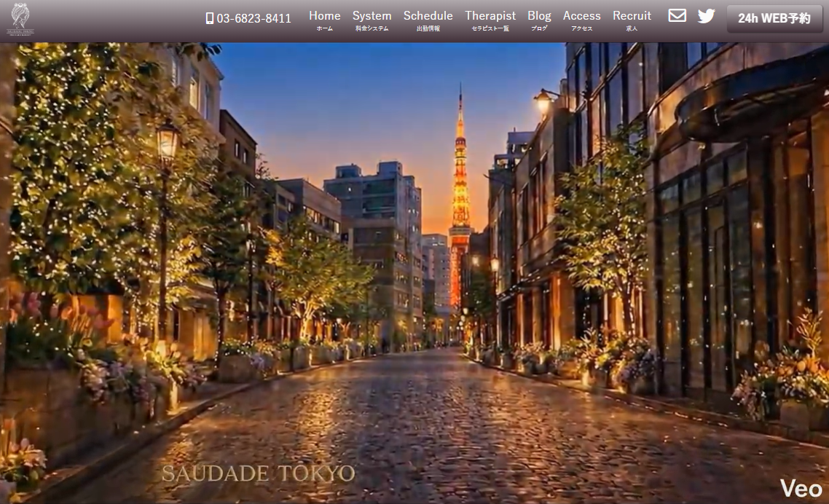Click the Tokyo street hero video
The width and height of the screenshot is (829, 504).
pos(414,273)
